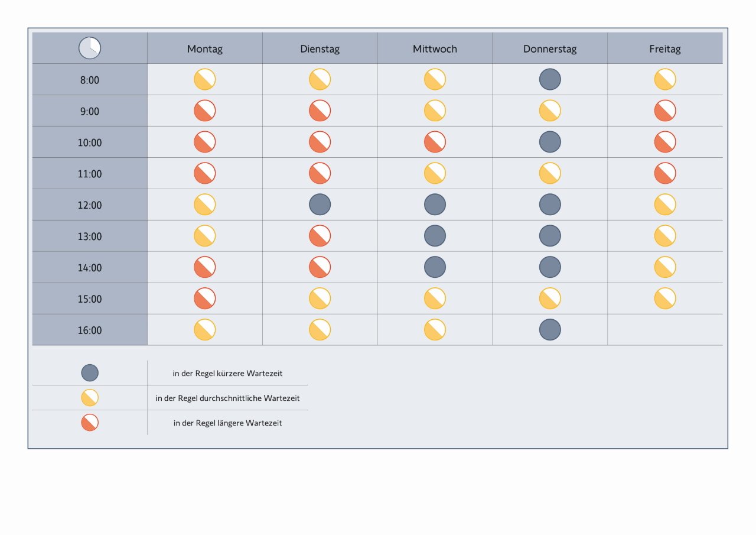Click the clock icon in table header
Image resolution: width=756 pixels, height=535 pixels.
(x=90, y=48)
